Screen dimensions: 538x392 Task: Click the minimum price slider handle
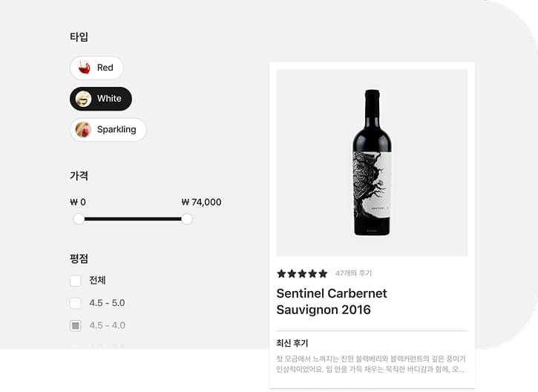coord(79,219)
